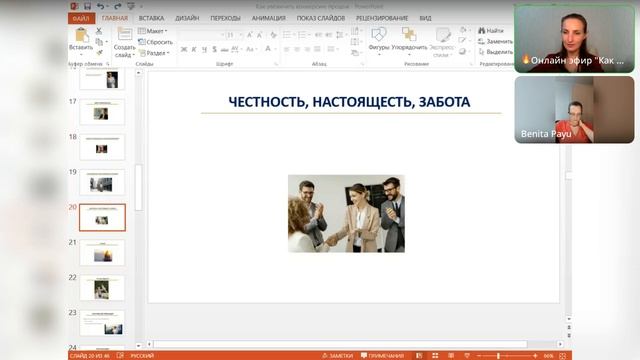Click the ЗАМЕТКИ notes button in status bar
The image size is (640, 360).
[x=338, y=356]
